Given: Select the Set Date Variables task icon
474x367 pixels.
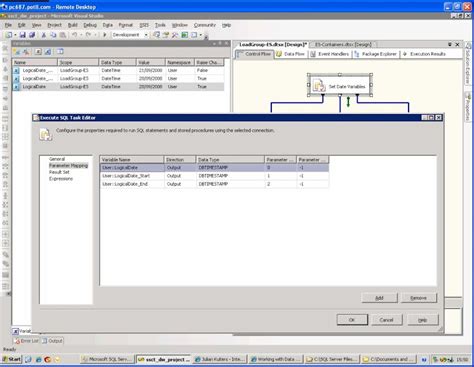Looking at the screenshot, I should (x=319, y=86).
